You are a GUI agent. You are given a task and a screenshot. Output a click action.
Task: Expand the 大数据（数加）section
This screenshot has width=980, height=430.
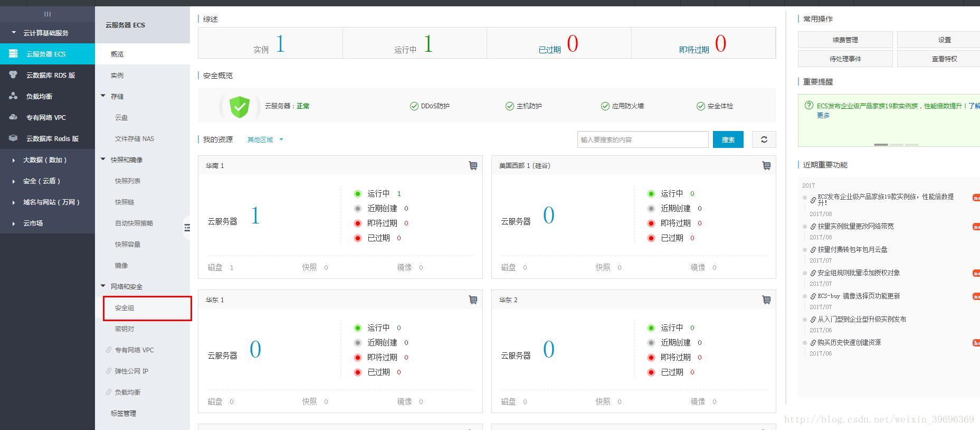[14, 160]
